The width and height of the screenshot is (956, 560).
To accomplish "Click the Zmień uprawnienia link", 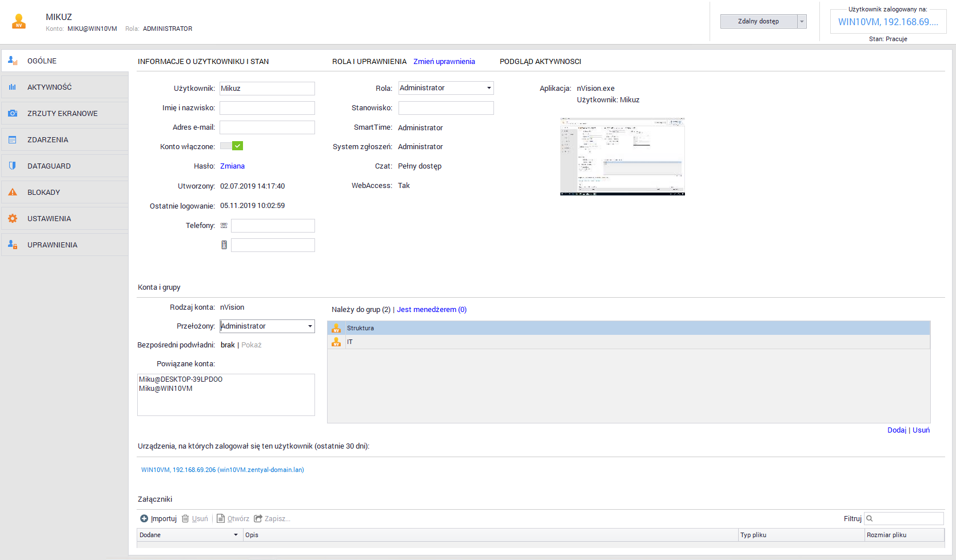I will (444, 62).
